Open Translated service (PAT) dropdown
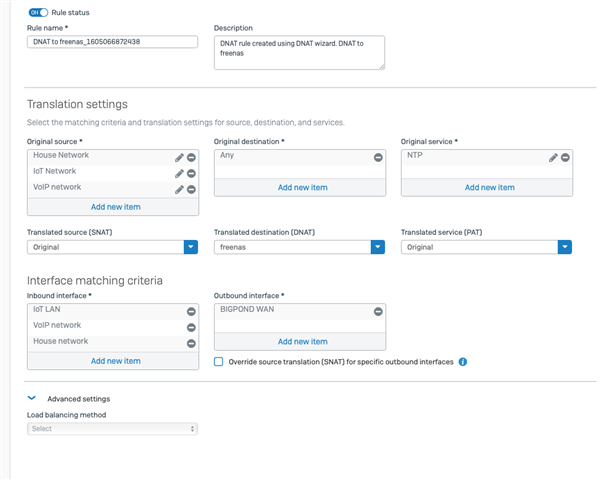 pos(486,247)
